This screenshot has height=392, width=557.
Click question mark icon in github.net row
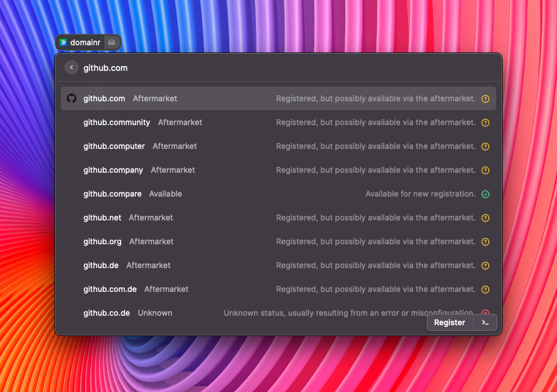pyautogui.click(x=485, y=218)
